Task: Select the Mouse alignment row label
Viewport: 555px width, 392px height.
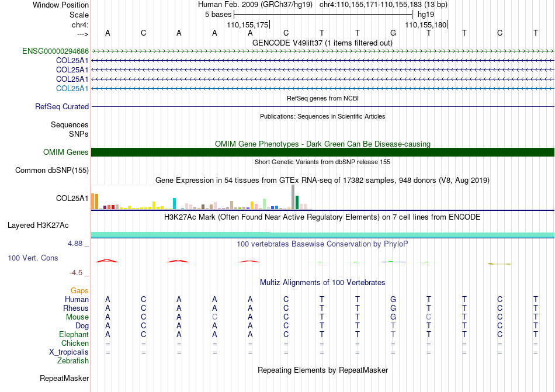Action: pos(77,317)
